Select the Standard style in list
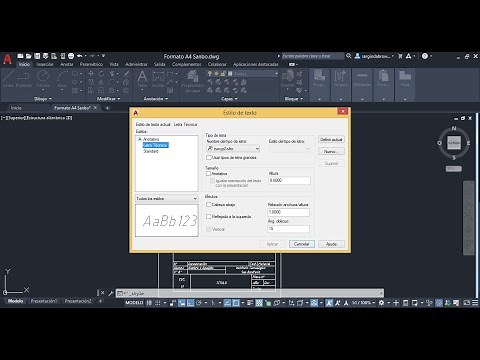Image resolution: width=480 pixels, height=360 pixels. (151, 151)
